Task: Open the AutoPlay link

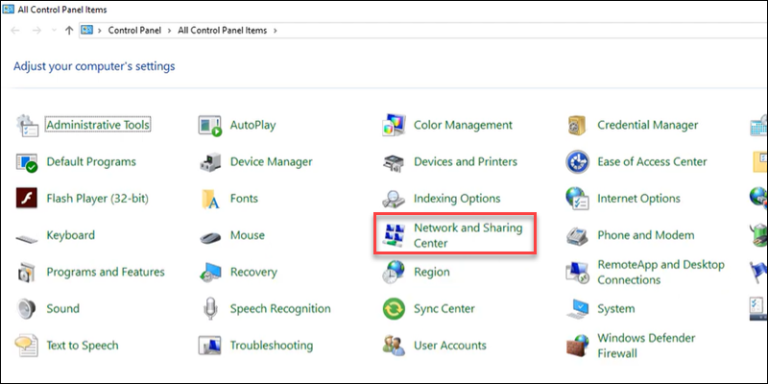Action: click(253, 125)
